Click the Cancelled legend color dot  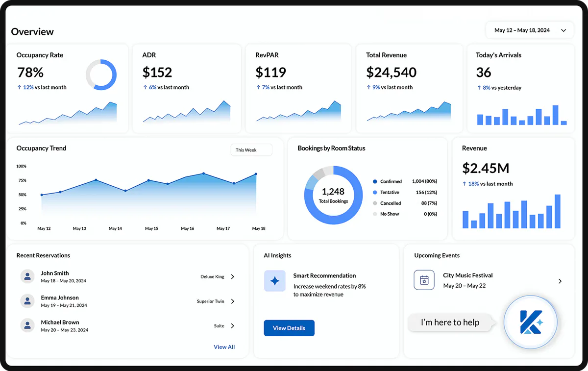(x=375, y=203)
